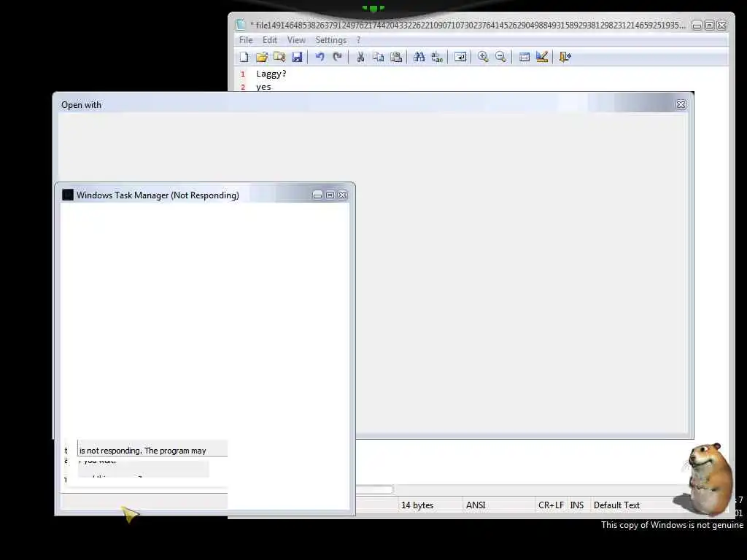
Task: Undo the last edit
Action: pos(320,57)
